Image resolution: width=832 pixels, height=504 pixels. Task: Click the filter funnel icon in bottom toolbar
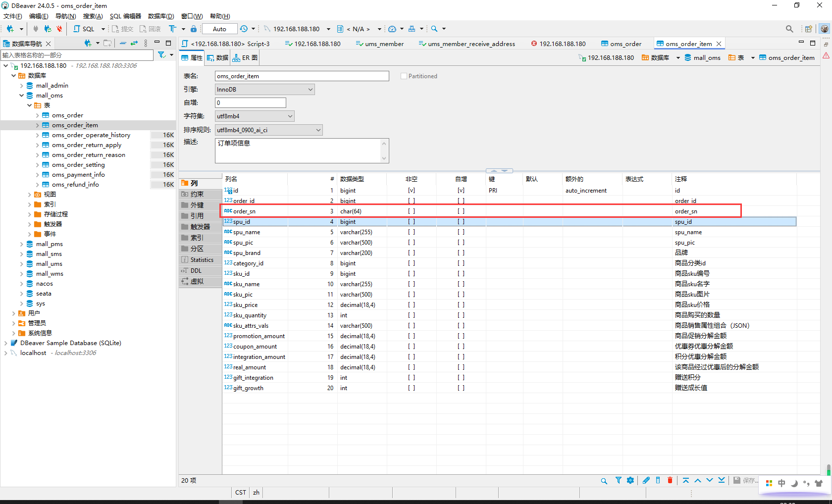click(619, 480)
